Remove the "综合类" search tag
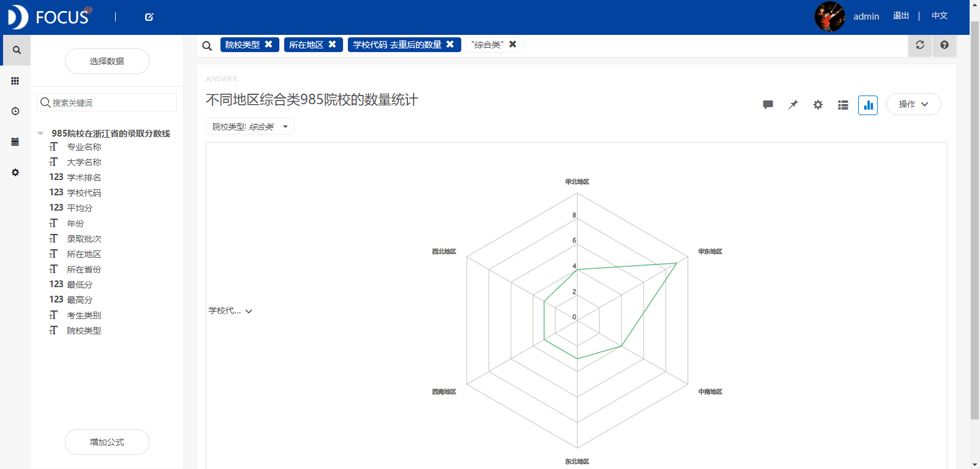The width and height of the screenshot is (980, 469). coord(513,44)
